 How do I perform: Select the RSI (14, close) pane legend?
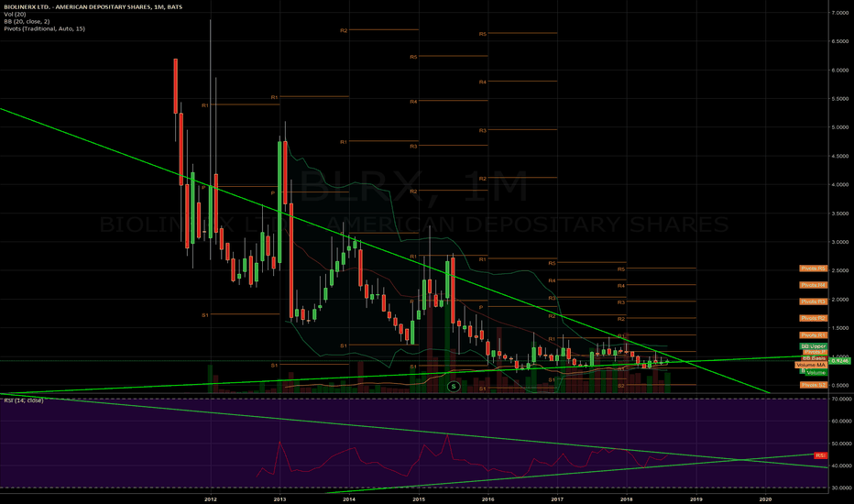click(x=23, y=400)
